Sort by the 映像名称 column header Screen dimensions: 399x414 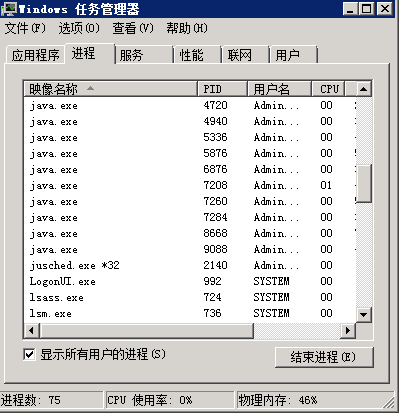(111, 89)
